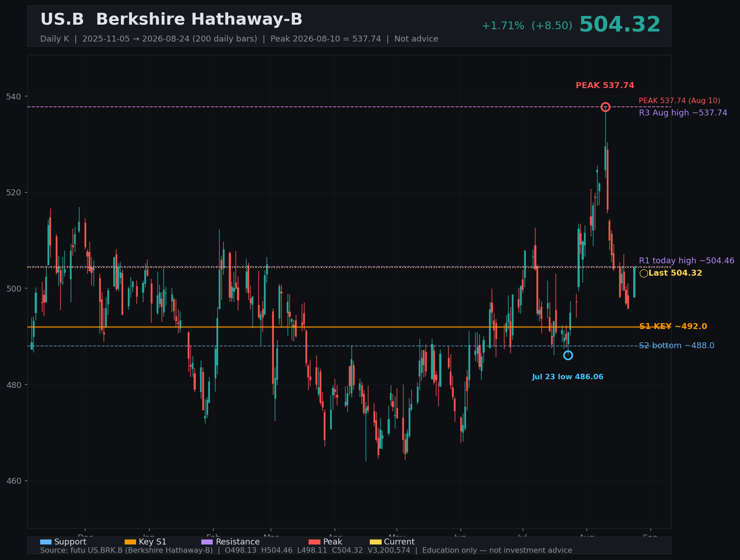The width and height of the screenshot is (740, 560).
Task: Click the 'Last 504.32' label
Action: (675, 273)
